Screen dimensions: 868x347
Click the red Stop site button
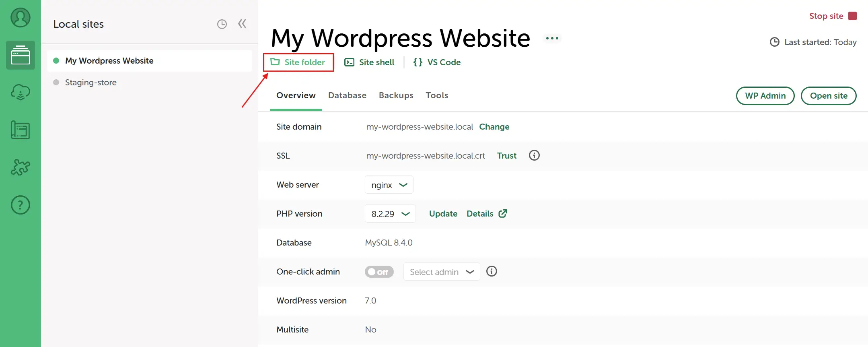[x=833, y=16]
